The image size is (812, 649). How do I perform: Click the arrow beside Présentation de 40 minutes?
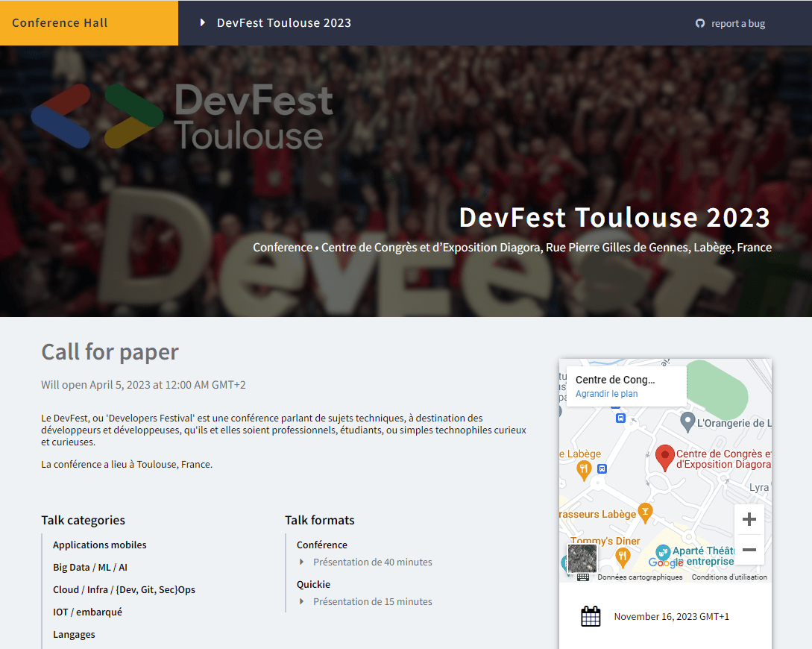(x=301, y=562)
